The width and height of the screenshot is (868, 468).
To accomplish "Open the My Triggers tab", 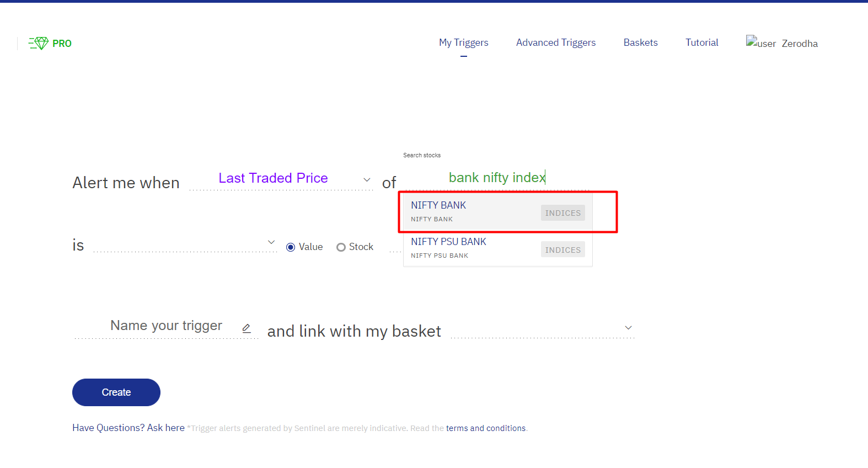I will click(464, 42).
